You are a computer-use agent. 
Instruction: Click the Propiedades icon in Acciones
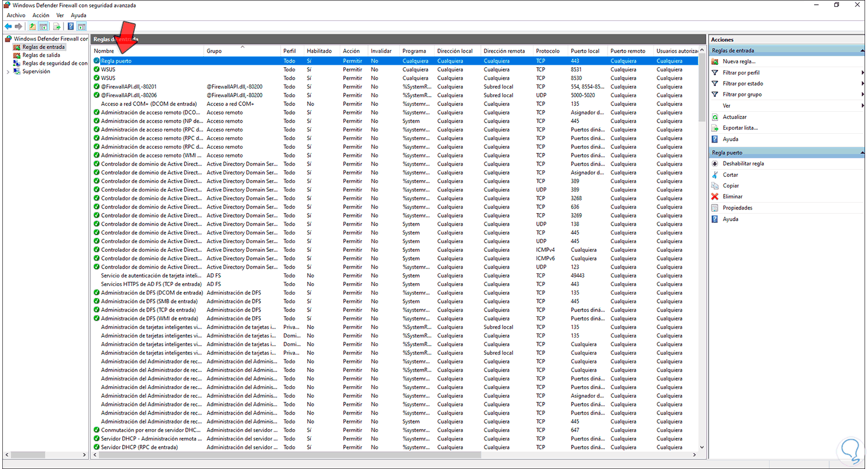(x=715, y=208)
